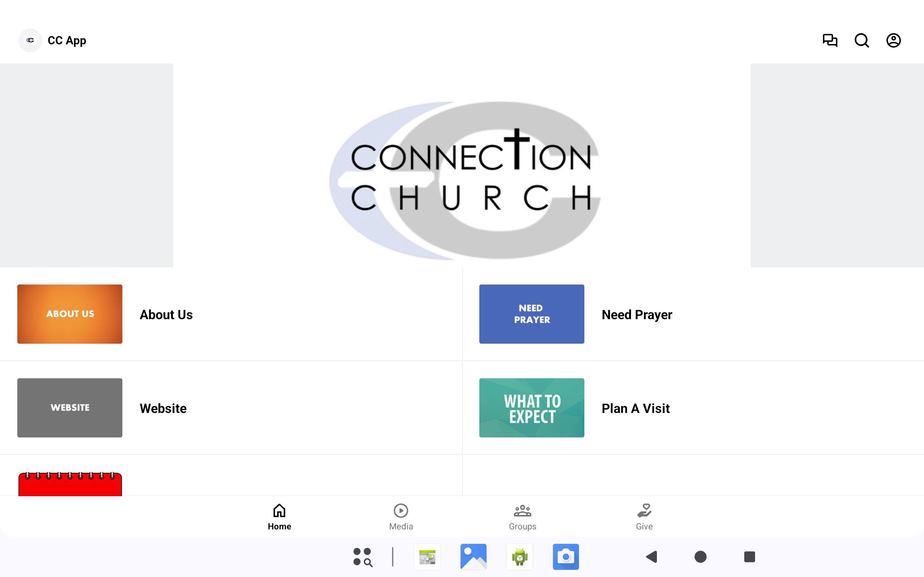Switch to the Groups tab
This screenshot has height=577, width=924.
click(522, 517)
